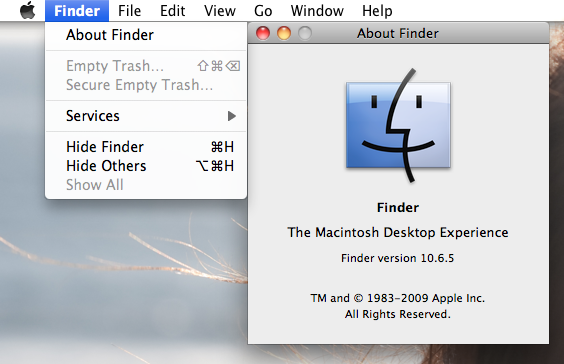Open the Edit menu
Screen dimensions: 564x364
point(172,11)
